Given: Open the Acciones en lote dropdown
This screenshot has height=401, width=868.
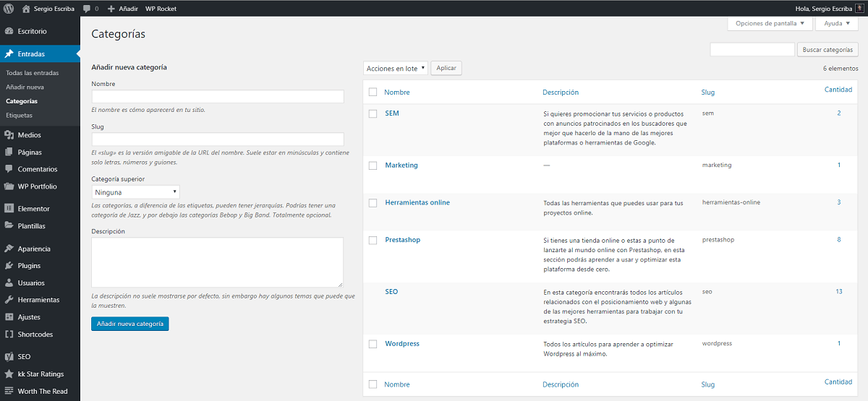Looking at the screenshot, I should (396, 69).
